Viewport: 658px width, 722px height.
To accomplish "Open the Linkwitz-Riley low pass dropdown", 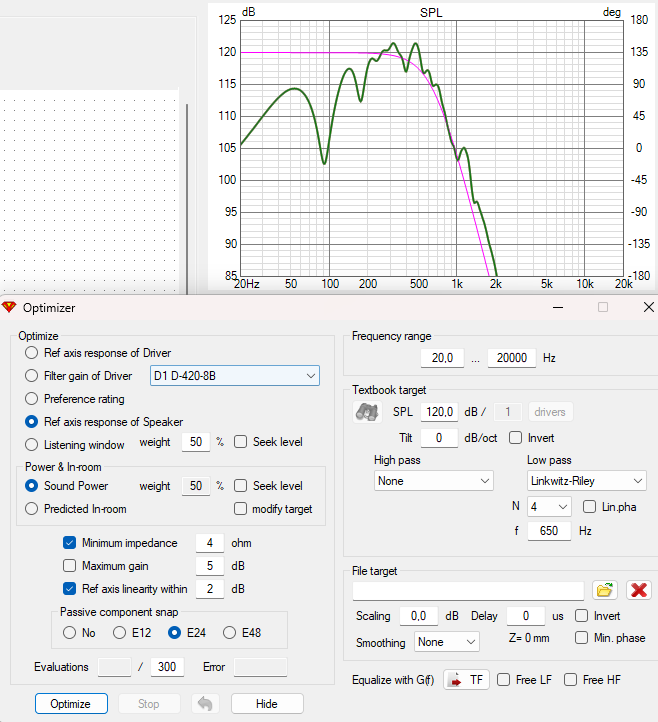I will pyautogui.click(x=586, y=481).
